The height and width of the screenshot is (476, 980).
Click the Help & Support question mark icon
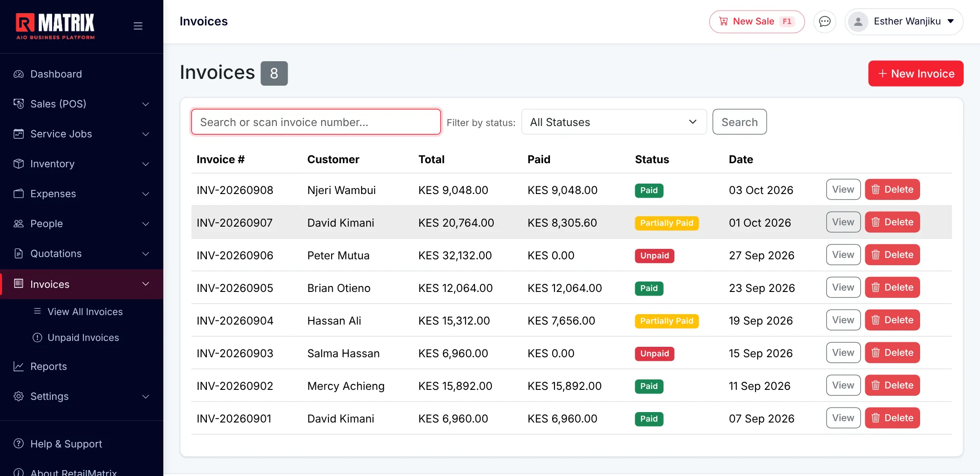tap(19, 443)
